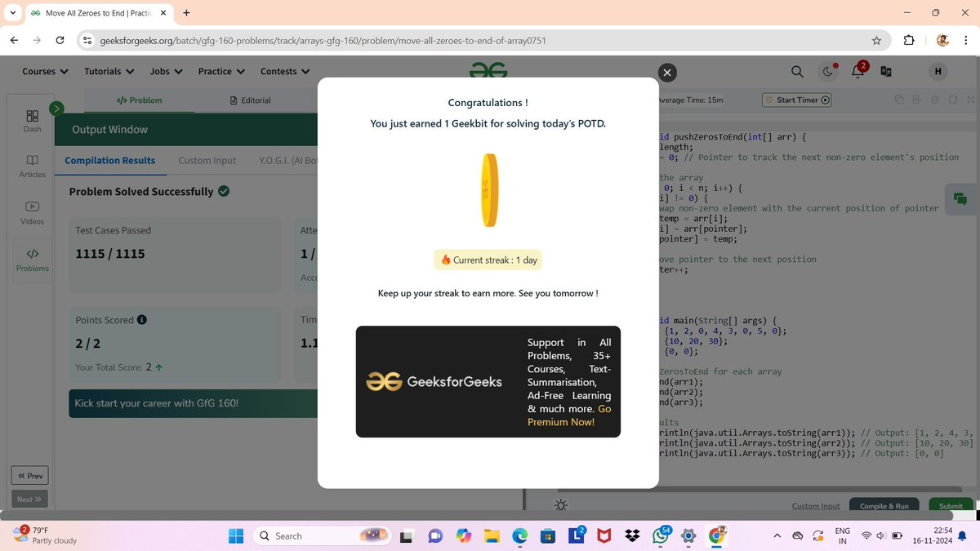Click the fullscreen editor icon
This screenshot has width=980, height=551.
(970, 100)
